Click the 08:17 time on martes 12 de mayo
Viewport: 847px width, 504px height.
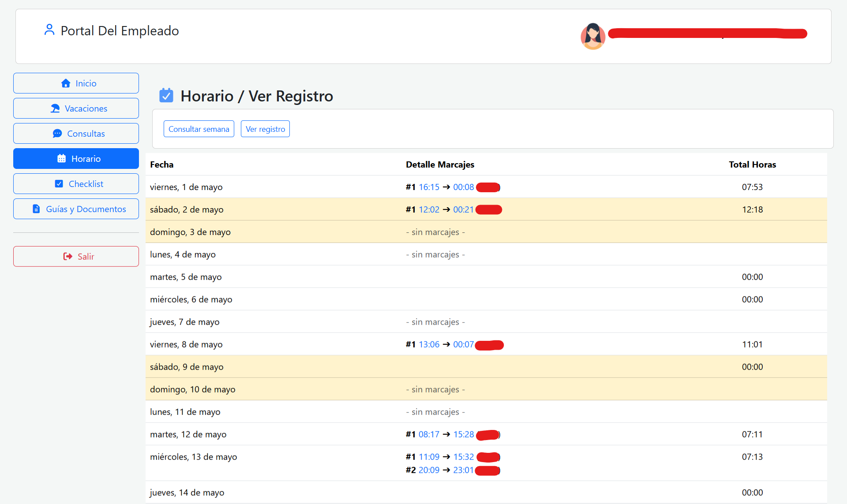click(x=429, y=434)
